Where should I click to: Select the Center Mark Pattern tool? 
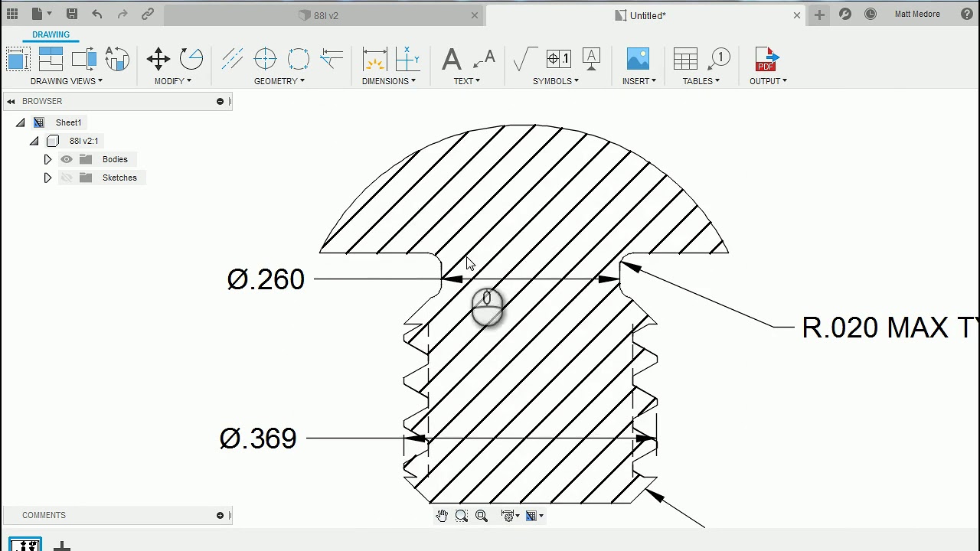[298, 59]
